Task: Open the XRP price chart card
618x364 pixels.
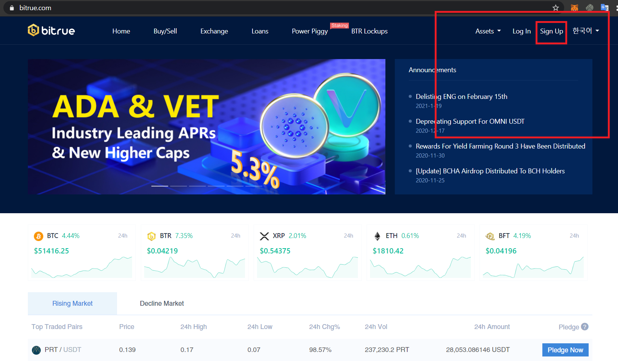Action: (x=307, y=253)
